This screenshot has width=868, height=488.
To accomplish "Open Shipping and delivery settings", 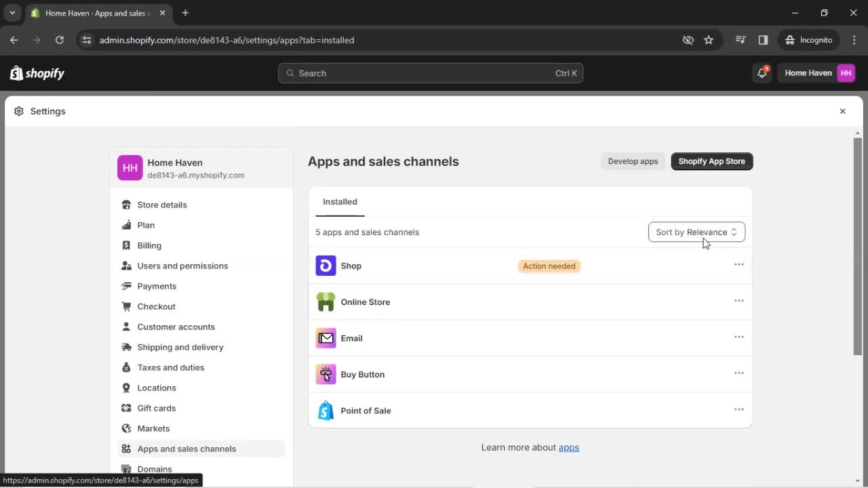I will (x=201, y=347).
